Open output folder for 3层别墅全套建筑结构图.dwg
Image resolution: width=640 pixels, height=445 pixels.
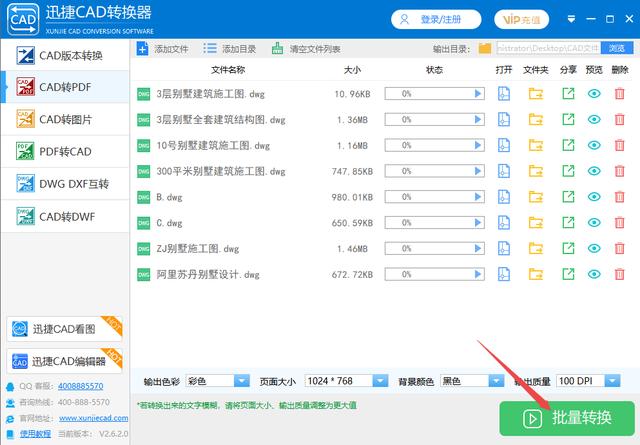pyautogui.click(x=536, y=120)
